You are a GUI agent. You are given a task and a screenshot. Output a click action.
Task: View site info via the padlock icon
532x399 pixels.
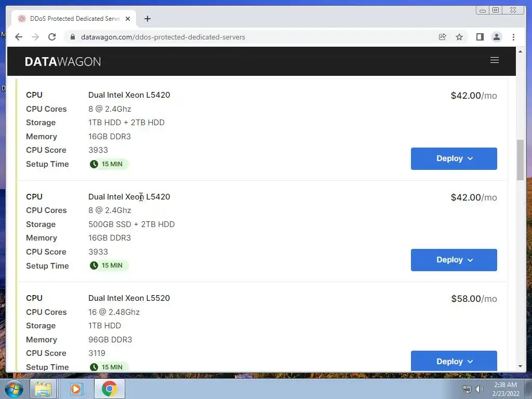click(x=73, y=37)
